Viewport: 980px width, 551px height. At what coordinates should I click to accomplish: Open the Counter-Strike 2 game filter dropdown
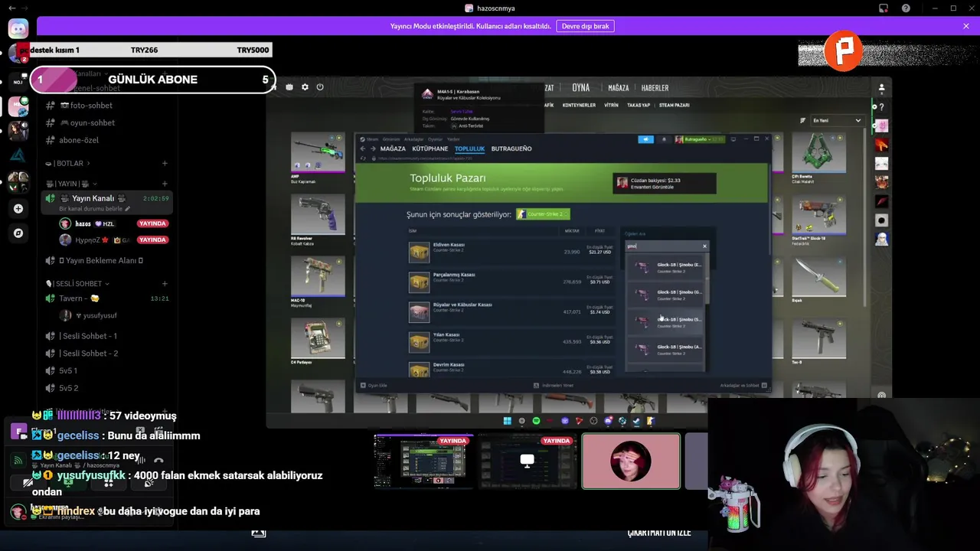(543, 214)
